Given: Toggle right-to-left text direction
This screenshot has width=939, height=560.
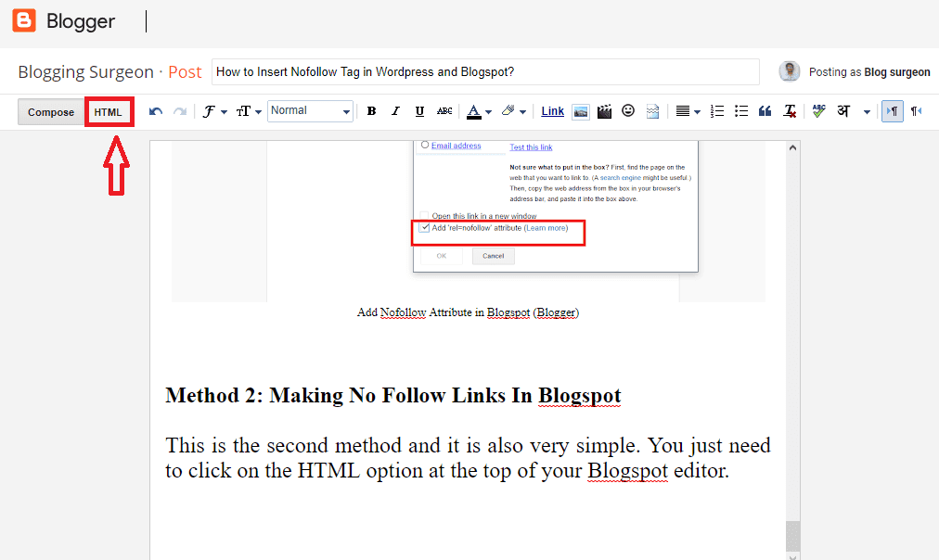Looking at the screenshot, I should (916, 111).
